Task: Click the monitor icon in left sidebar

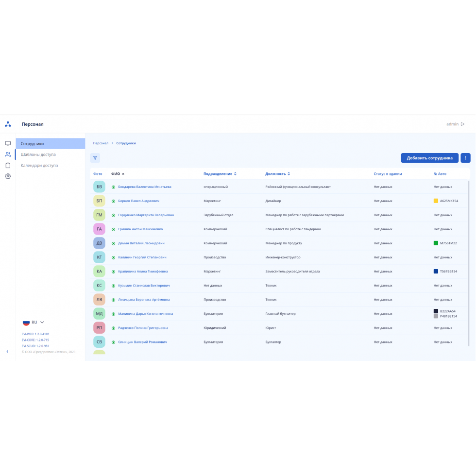Action: (x=8, y=144)
